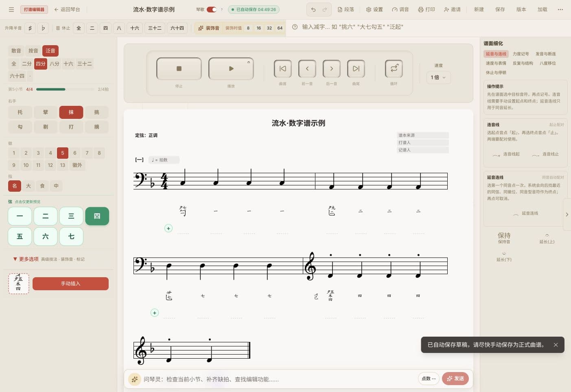Screen dimensions: 571x392
Task: Click the measure beat progress bar
Action: [x=66, y=89]
